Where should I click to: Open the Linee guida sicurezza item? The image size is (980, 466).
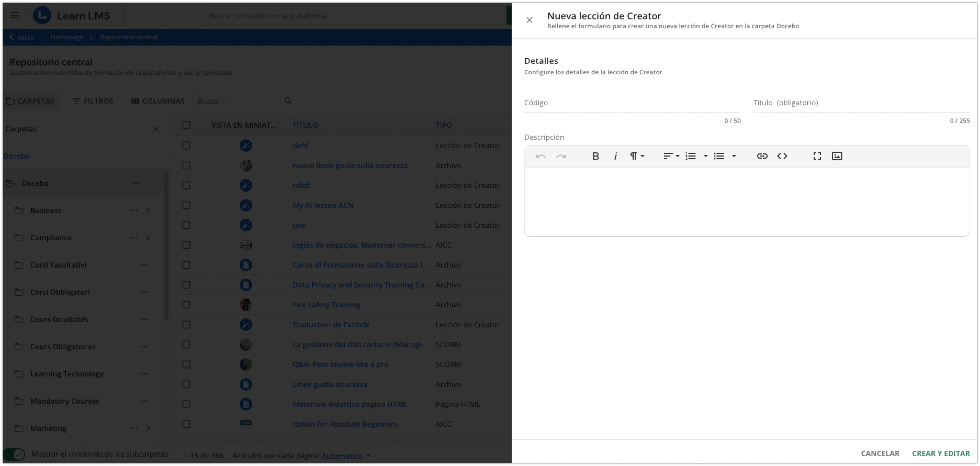(330, 385)
